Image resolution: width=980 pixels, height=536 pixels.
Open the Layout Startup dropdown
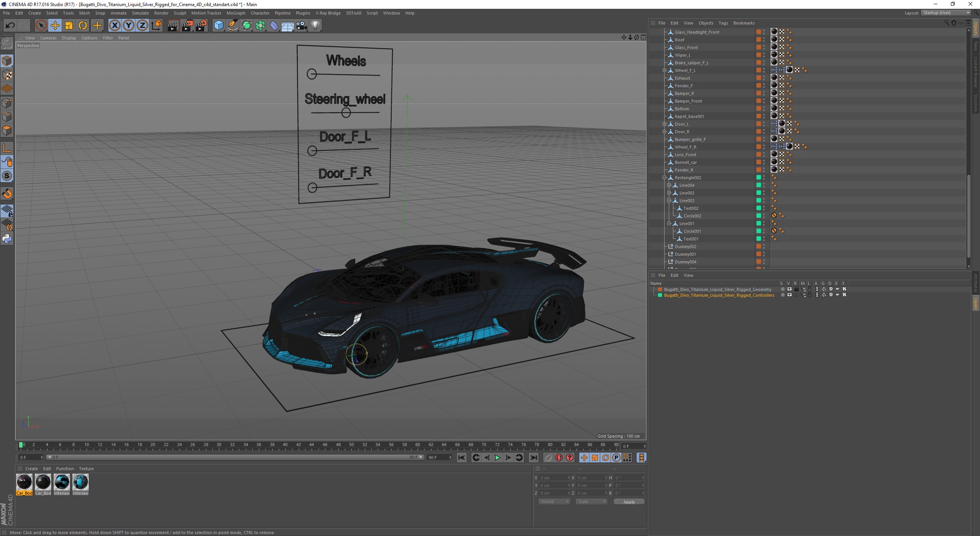(x=946, y=13)
